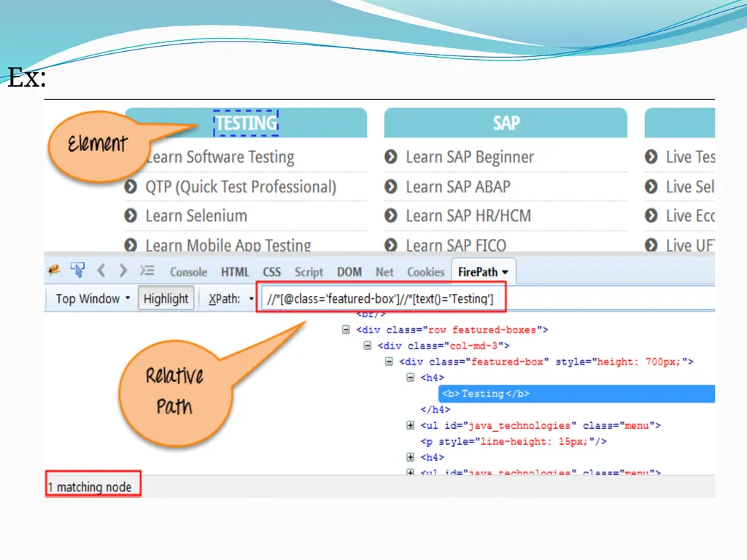Open the Learn SAP HR/HCM link
This screenshot has height=560, width=747.
(468, 216)
